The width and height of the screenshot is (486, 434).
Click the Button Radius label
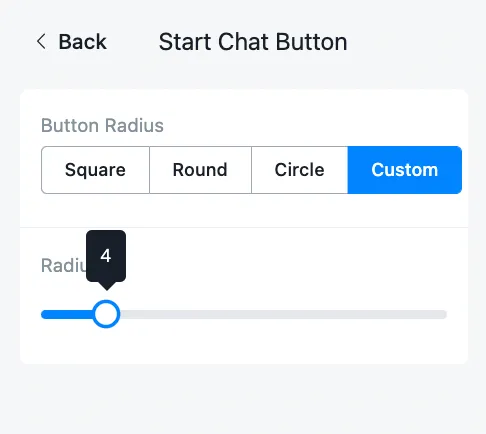pyautogui.click(x=102, y=126)
